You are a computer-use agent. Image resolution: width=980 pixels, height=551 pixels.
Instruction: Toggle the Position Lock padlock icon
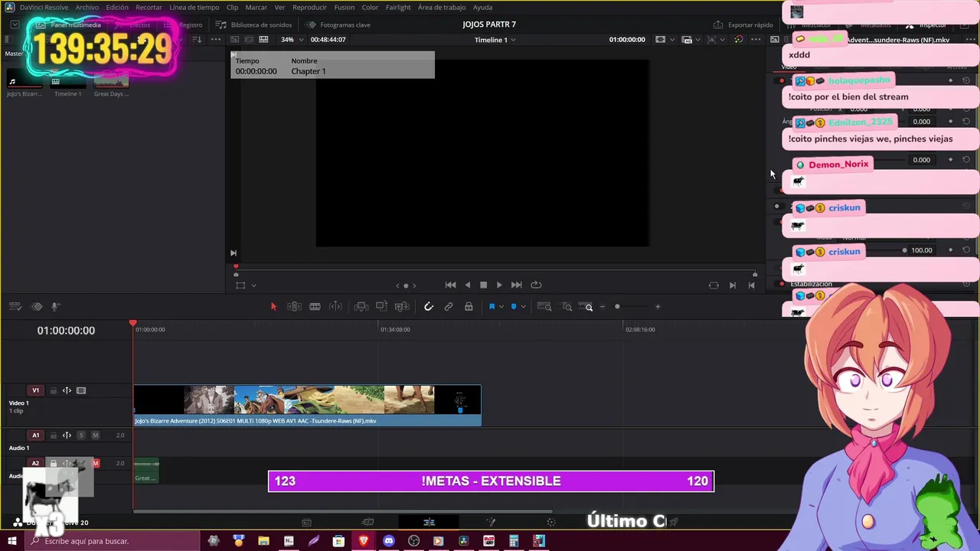[x=469, y=307]
